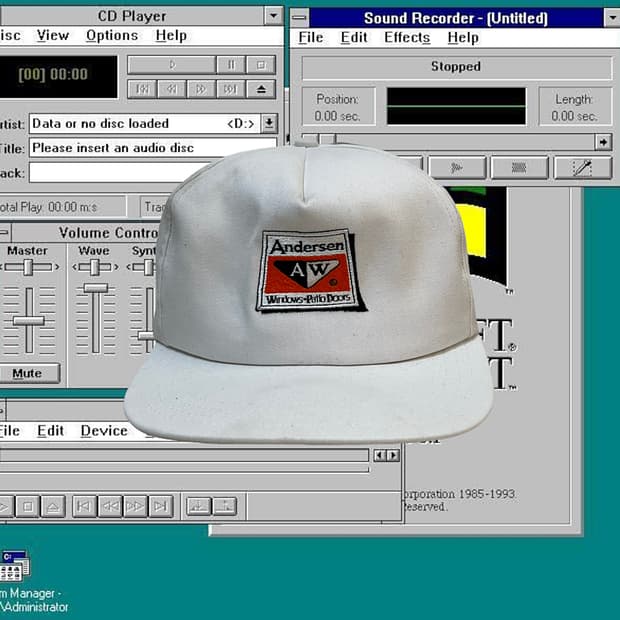Click Media Player end selection button
Screen dimensions: 620x620
pyautogui.click(x=225, y=506)
